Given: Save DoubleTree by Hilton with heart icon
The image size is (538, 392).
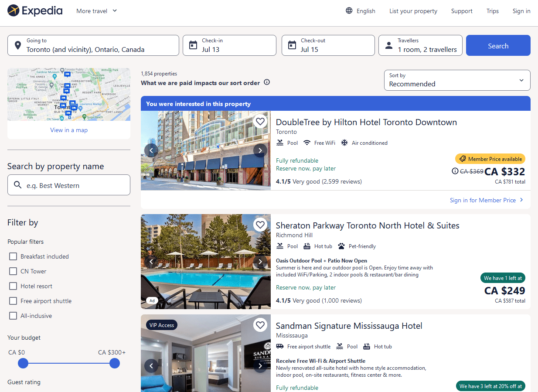Looking at the screenshot, I should (x=260, y=121).
